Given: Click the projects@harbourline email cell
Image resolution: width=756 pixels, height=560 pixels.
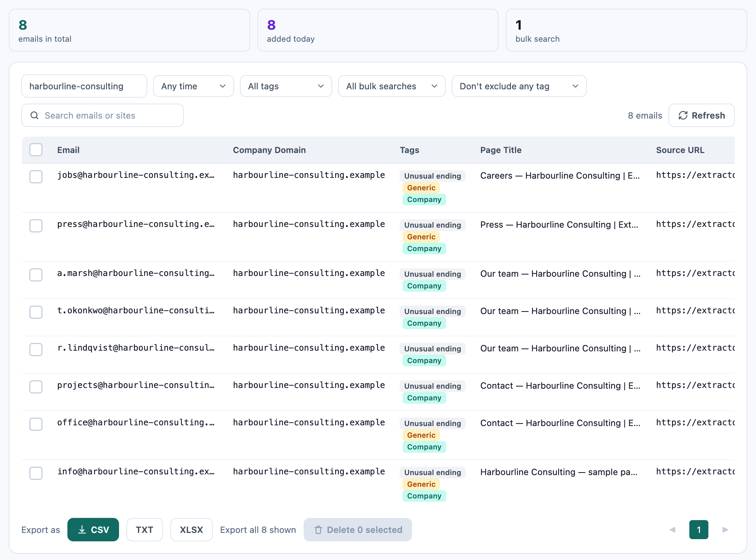Looking at the screenshot, I should click(x=136, y=385).
